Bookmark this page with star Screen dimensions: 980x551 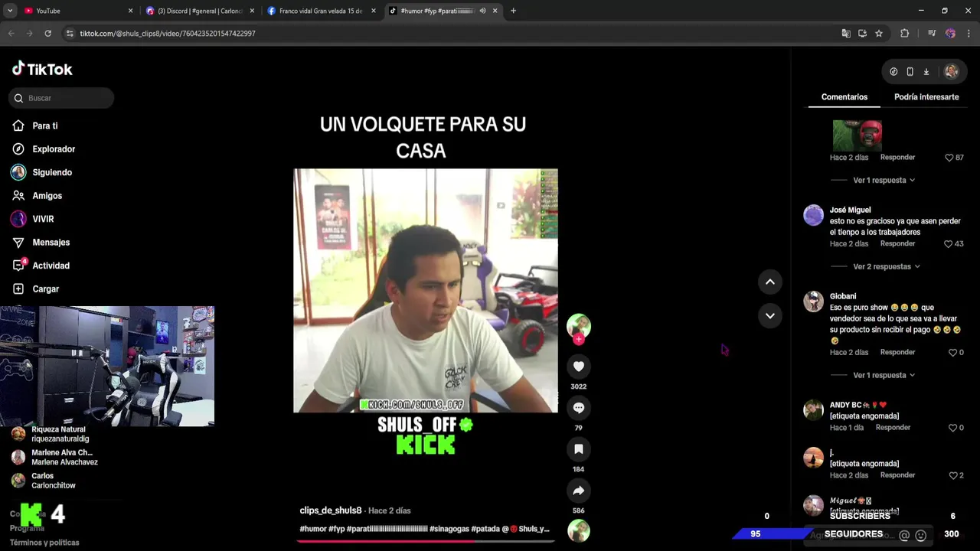(x=879, y=34)
